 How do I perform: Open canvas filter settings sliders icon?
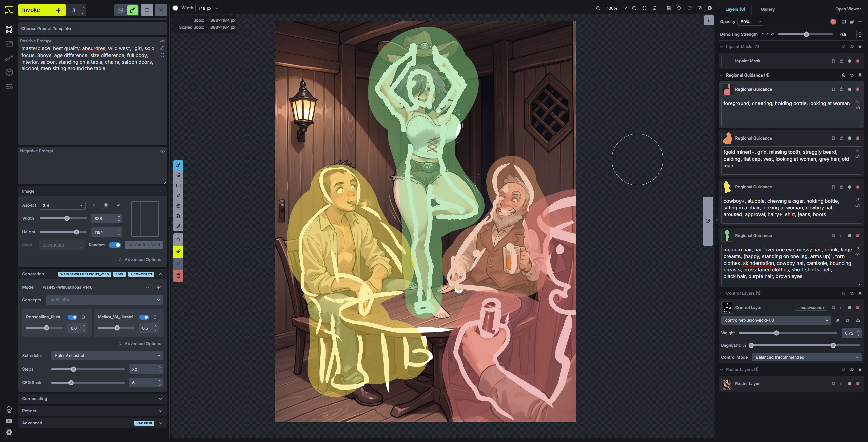pos(178,239)
